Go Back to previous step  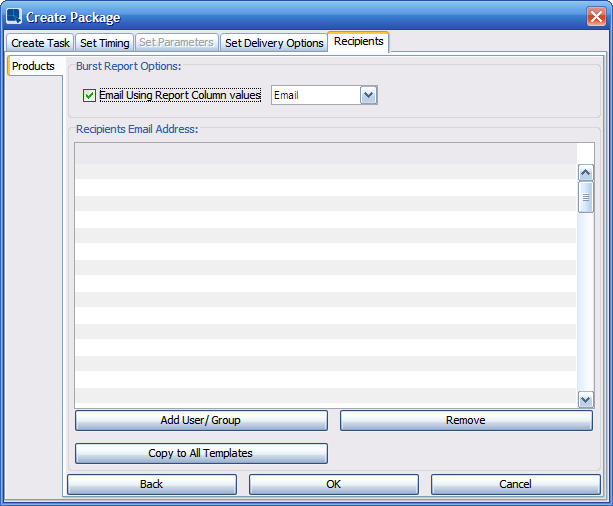pos(152,484)
